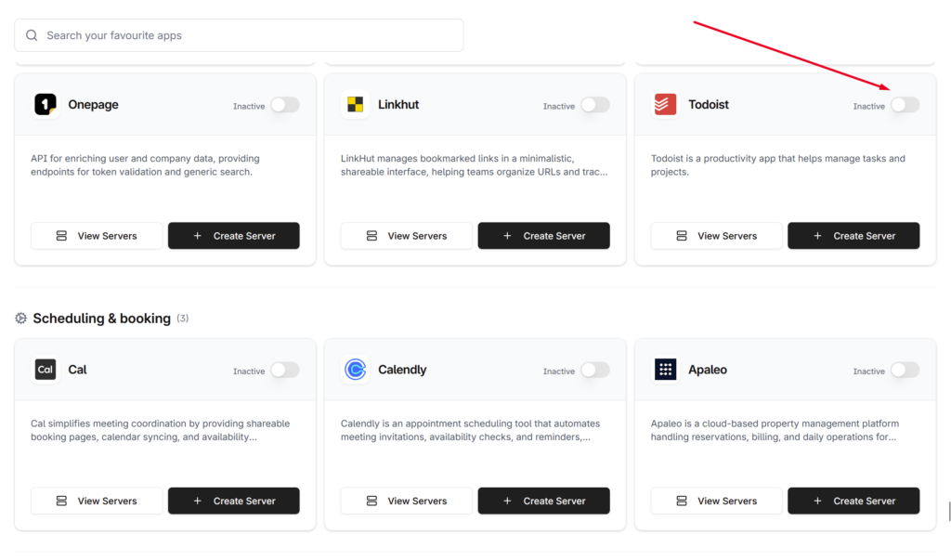Click the Cal app logo
Image resolution: width=951 pixels, height=560 pixels.
click(x=46, y=370)
